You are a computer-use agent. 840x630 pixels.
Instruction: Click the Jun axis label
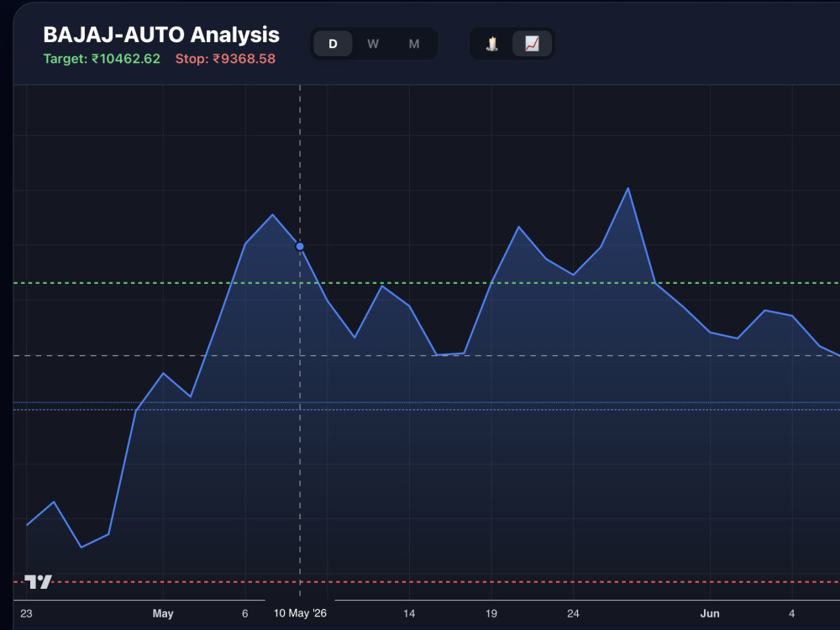click(710, 613)
